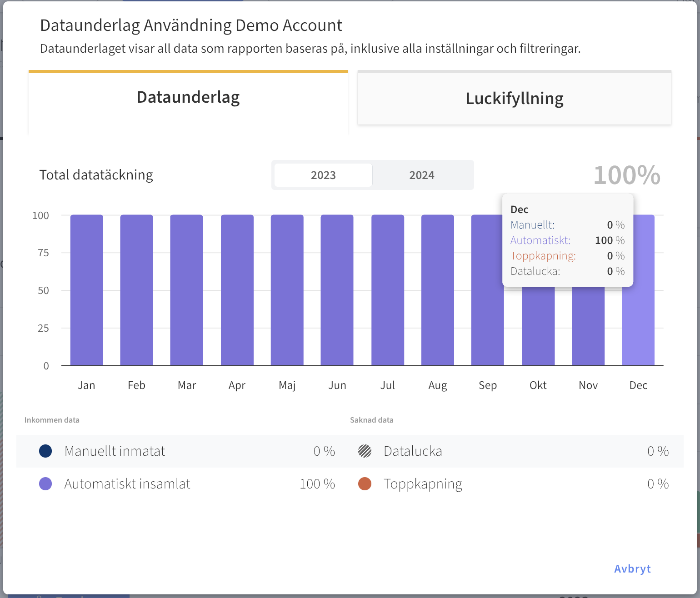
Task: Click the dark blue Manuellt inmatat dot
Action: point(45,451)
